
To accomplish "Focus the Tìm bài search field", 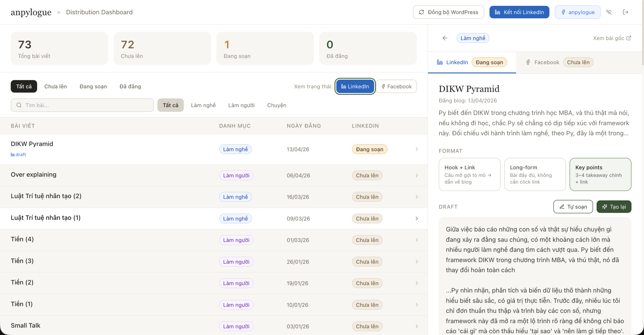I will [x=86, y=105].
